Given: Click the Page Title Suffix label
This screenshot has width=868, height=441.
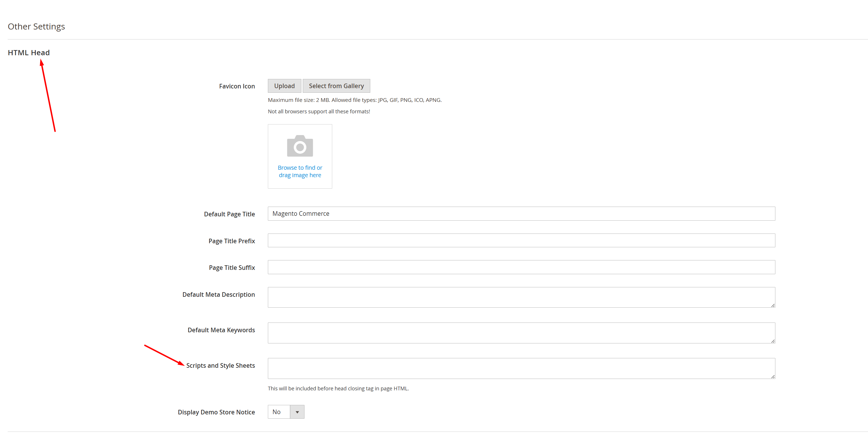Looking at the screenshot, I should coord(232,268).
